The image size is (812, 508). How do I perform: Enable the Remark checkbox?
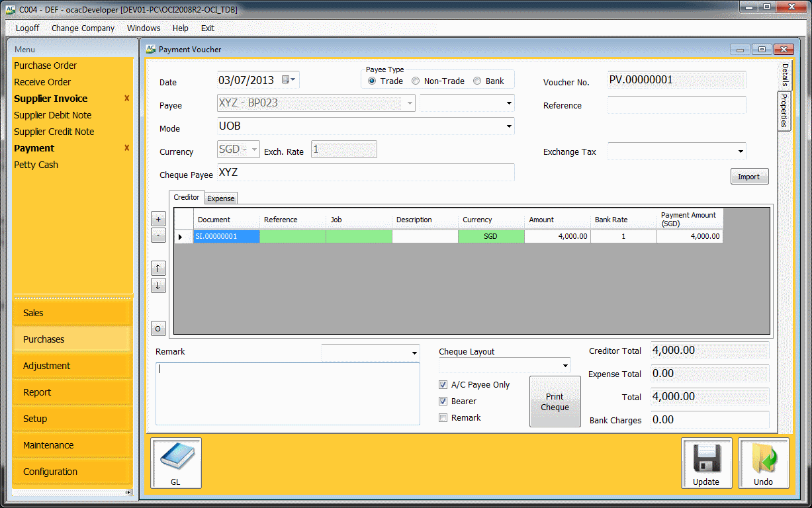click(x=443, y=418)
